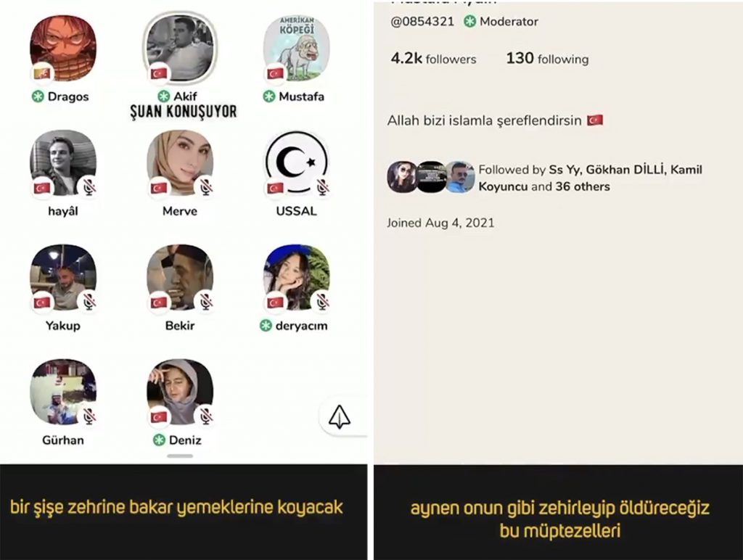Click USSAL's muted microphone badge
This screenshot has height=560, width=743.
click(323, 187)
